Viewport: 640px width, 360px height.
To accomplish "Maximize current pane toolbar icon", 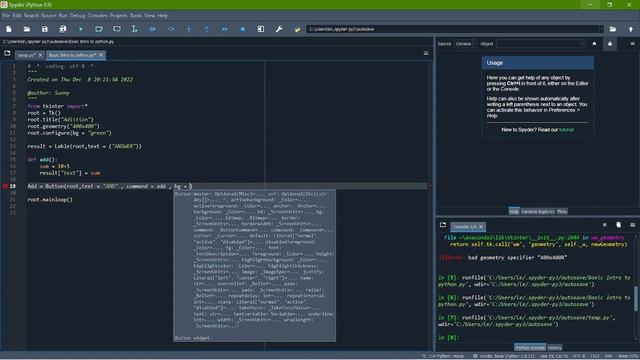I will [260, 29].
